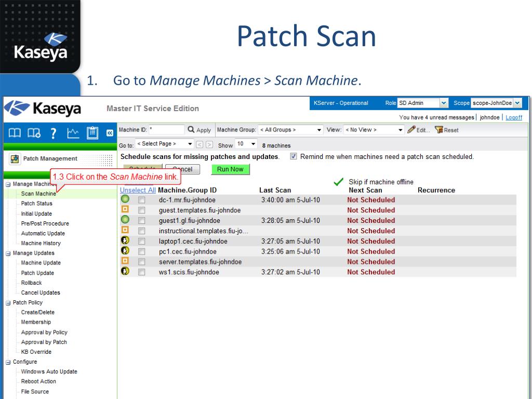This screenshot has height=399, width=532.
Task: Toggle the patch scan reminder checkbox
Action: coord(294,156)
